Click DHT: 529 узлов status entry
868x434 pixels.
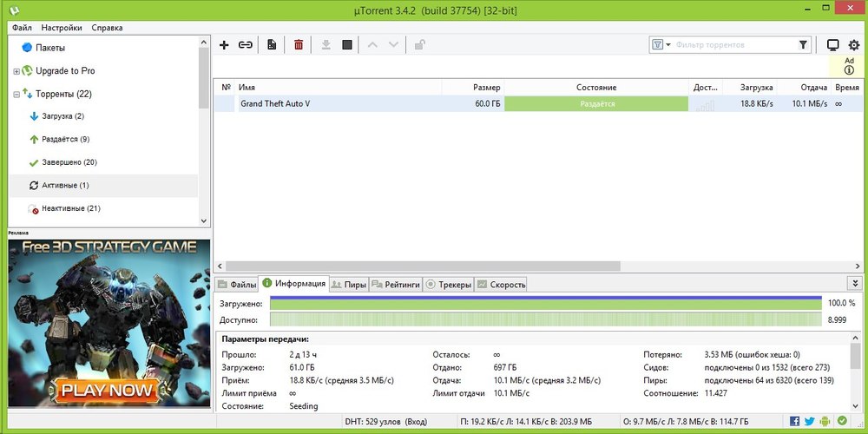pyautogui.click(x=385, y=421)
